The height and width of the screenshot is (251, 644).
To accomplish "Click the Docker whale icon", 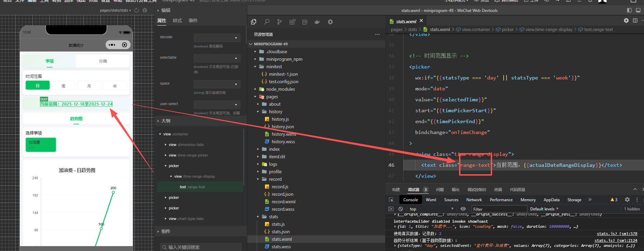I will point(317,22).
